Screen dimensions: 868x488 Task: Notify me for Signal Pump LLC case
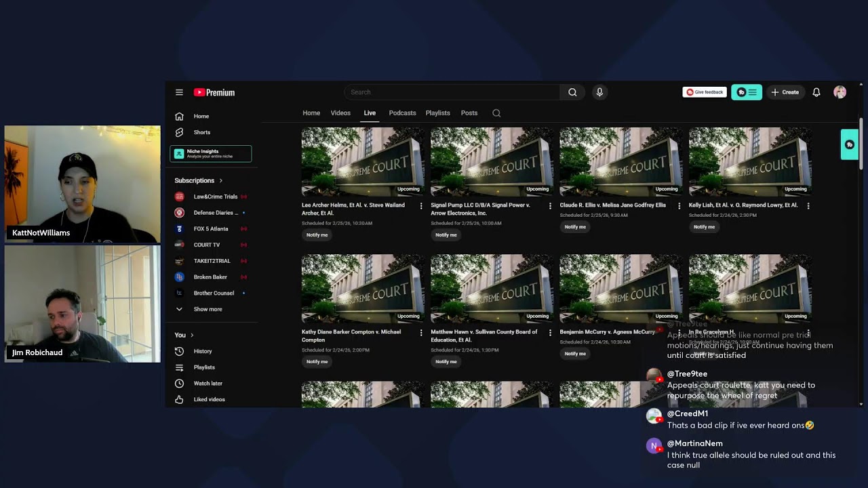point(446,235)
